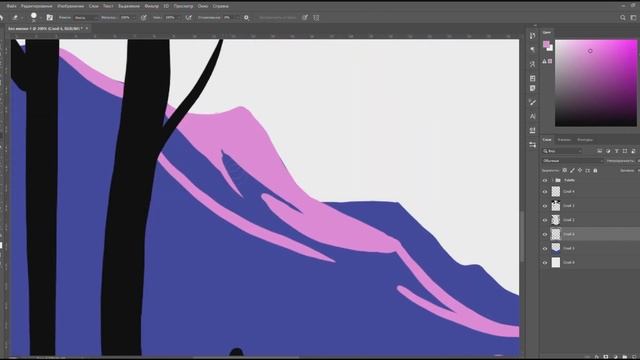The height and width of the screenshot is (360, 640).
Task: Open collapsed panel icon with A character glyph
Action: click(532, 116)
